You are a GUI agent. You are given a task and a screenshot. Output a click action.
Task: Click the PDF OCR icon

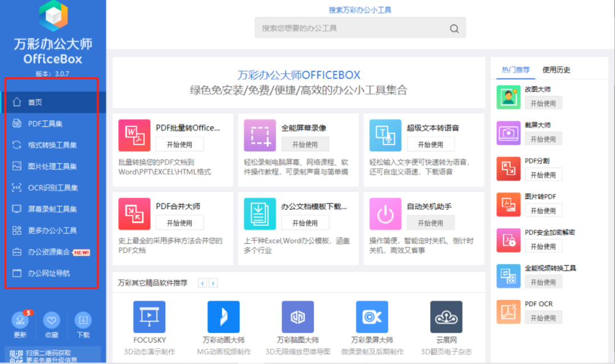[x=509, y=312]
